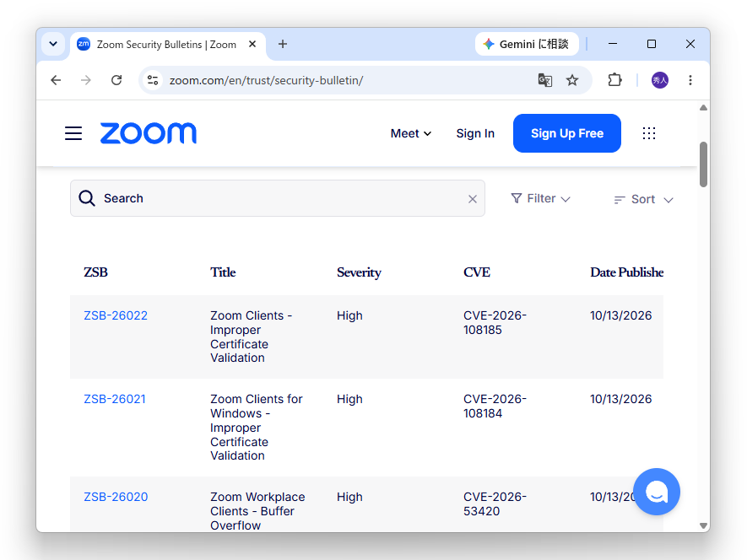Select CVE-2026-53420 cell
This screenshot has height=560, width=747.
tap(495, 503)
